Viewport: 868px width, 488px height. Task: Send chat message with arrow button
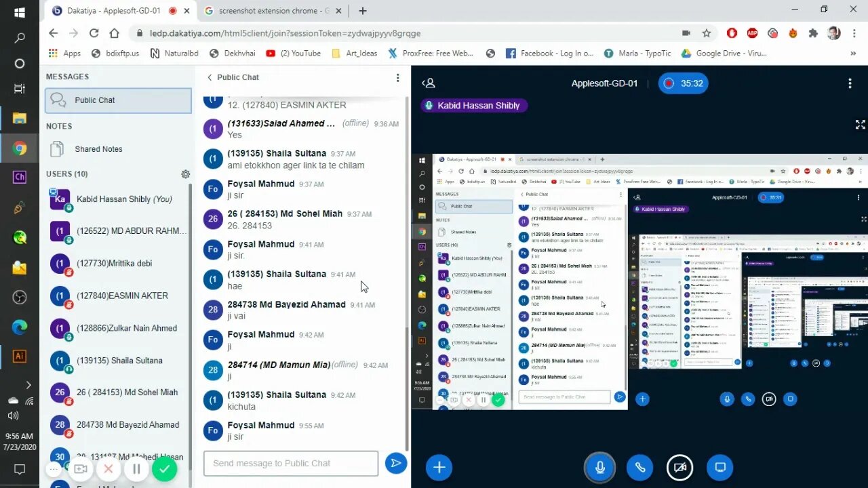[395, 463]
